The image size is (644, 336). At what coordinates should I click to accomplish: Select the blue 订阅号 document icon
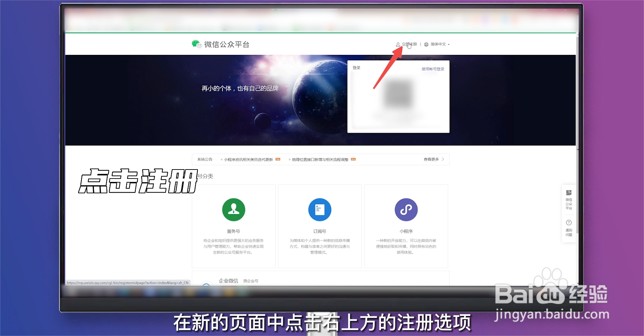click(320, 209)
